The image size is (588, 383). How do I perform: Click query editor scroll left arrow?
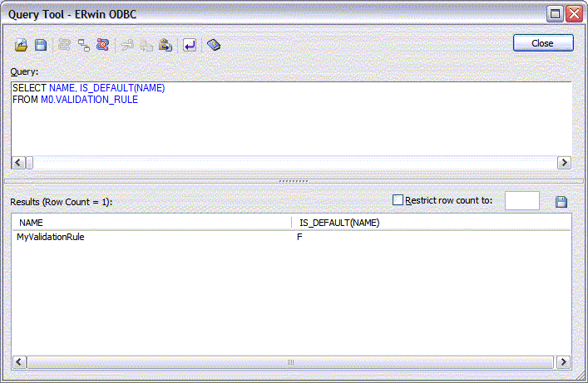(x=19, y=163)
